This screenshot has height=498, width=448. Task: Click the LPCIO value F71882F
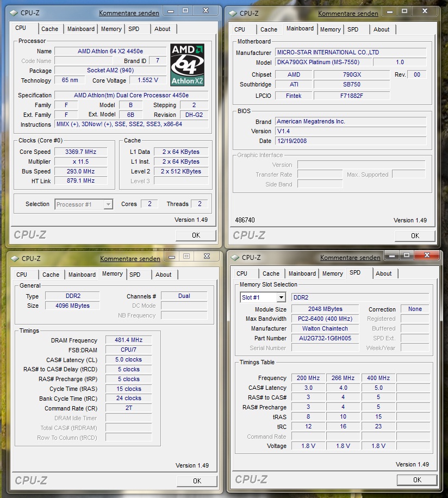point(352,96)
